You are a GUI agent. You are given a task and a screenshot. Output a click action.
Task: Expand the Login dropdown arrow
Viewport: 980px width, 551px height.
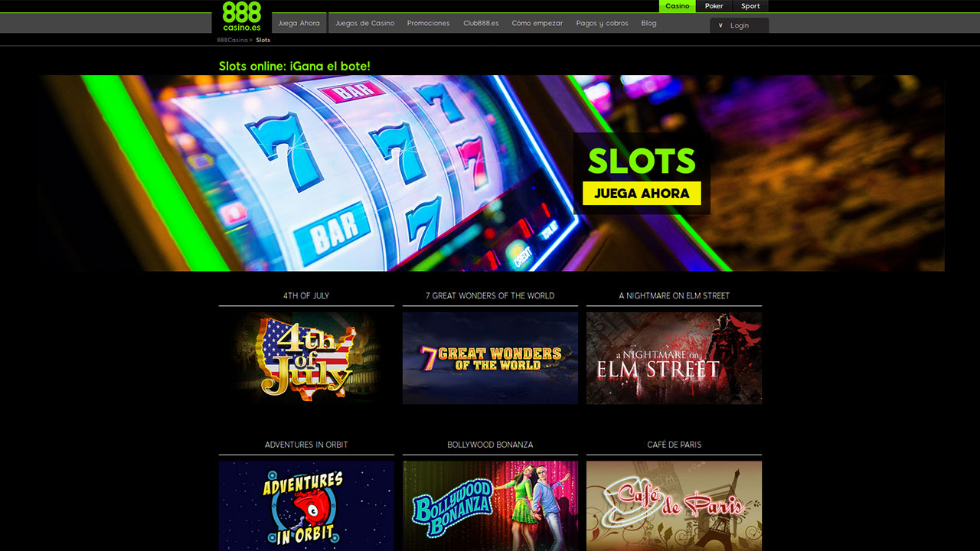point(720,25)
